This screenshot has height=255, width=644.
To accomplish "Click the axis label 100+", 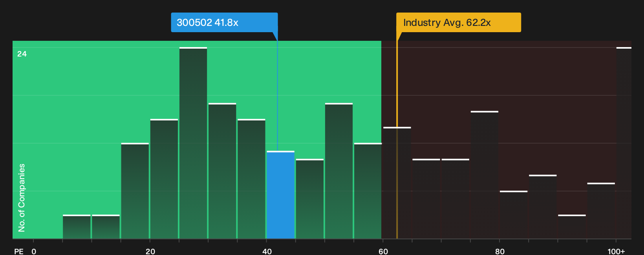I will (x=616, y=251).
